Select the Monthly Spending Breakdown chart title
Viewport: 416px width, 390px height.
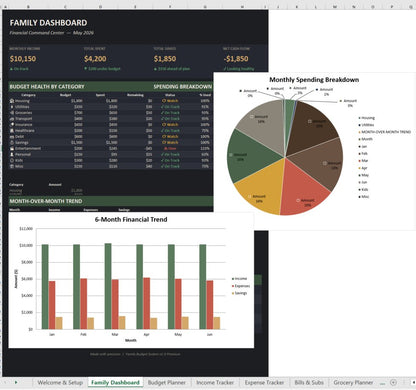point(314,80)
